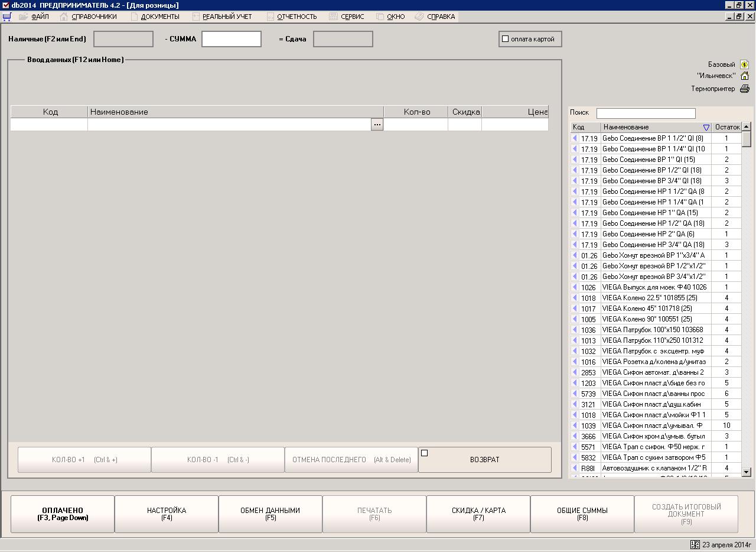Click arrow icon for Gebo Соединение НР 1'' QA (15)
756x552 pixels.
point(575,213)
